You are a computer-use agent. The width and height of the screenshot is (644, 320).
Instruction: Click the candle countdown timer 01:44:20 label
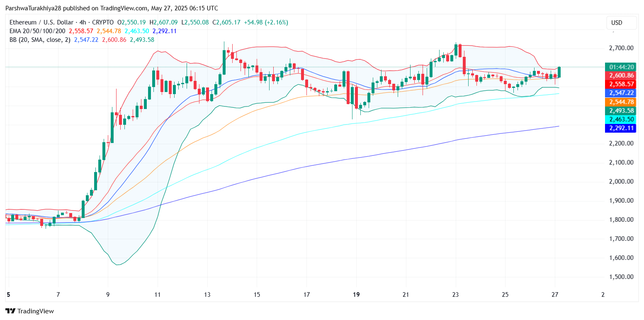(620, 67)
